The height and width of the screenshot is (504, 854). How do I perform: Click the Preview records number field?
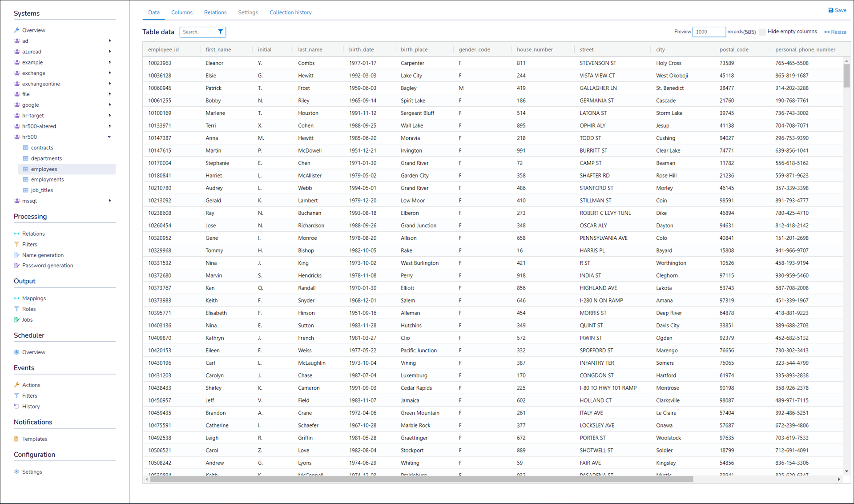[x=709, y=32]
